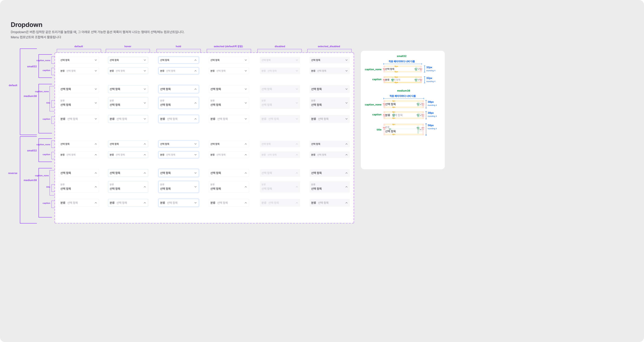644x342 pixels.
Task: Click chevron in reverse-group medium38 caption_none, selected_disabled column
Action: [x=347, y=173]
